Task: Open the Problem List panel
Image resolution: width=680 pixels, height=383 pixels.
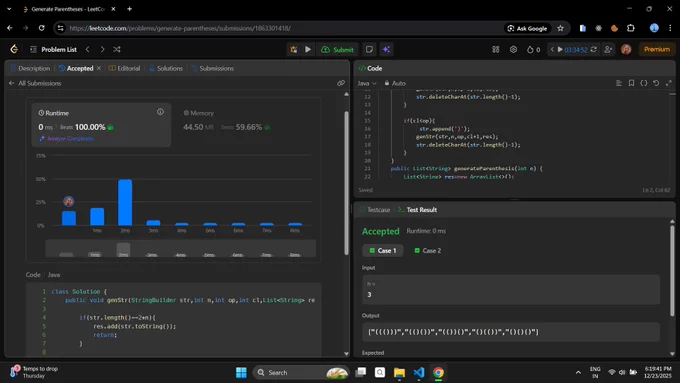Action: tap(53, 49)
